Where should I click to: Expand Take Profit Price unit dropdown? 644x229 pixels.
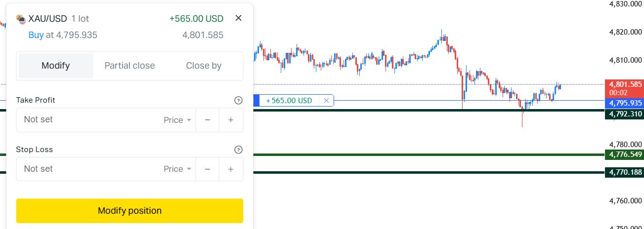[x=177, y=120]
